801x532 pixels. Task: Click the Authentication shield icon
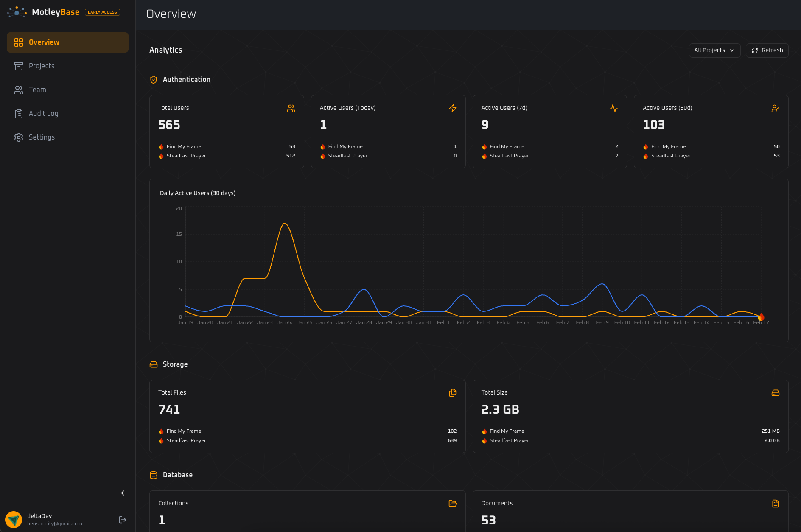tap(153, 79)
